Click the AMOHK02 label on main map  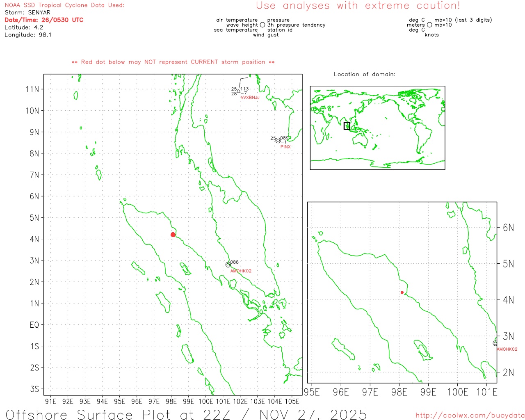pyautogui.click(x=241, y=271)
